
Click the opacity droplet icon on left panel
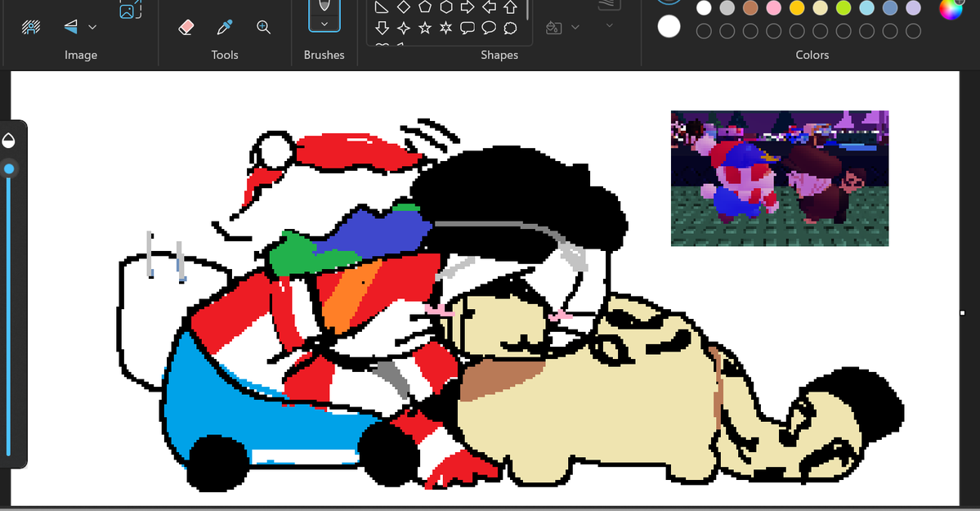9,140
